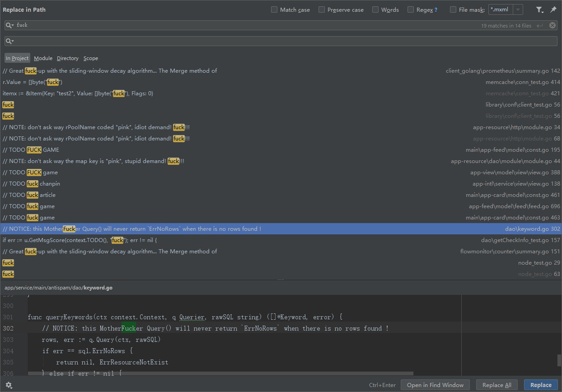Screen dimensions: 562x392
Task: Switch to the Module scope tab
Action: pos(43,58)
